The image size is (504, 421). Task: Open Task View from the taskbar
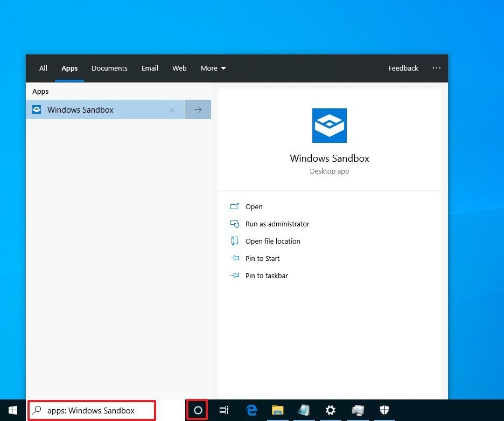click(x=223, y=410)
